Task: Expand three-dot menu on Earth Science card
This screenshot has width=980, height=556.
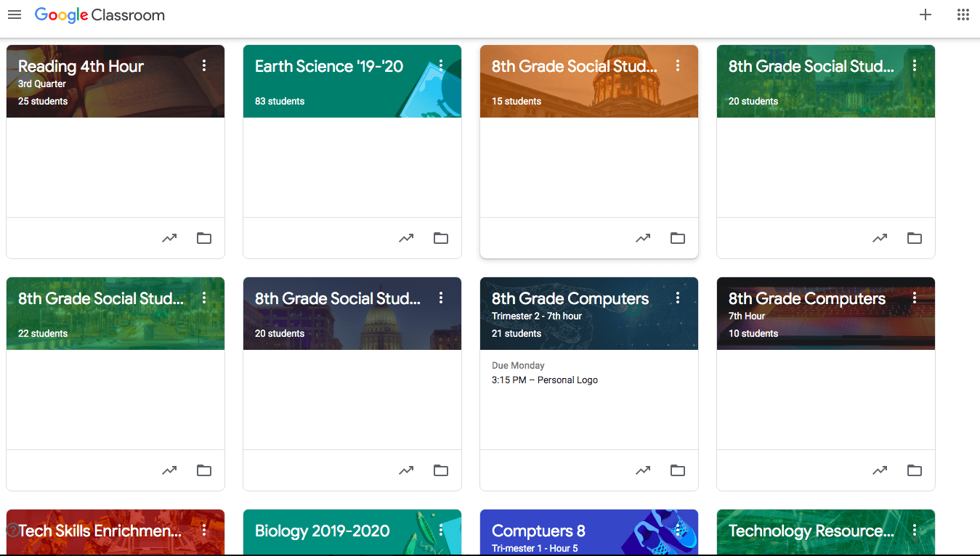Action: click(x=441, y=65)
